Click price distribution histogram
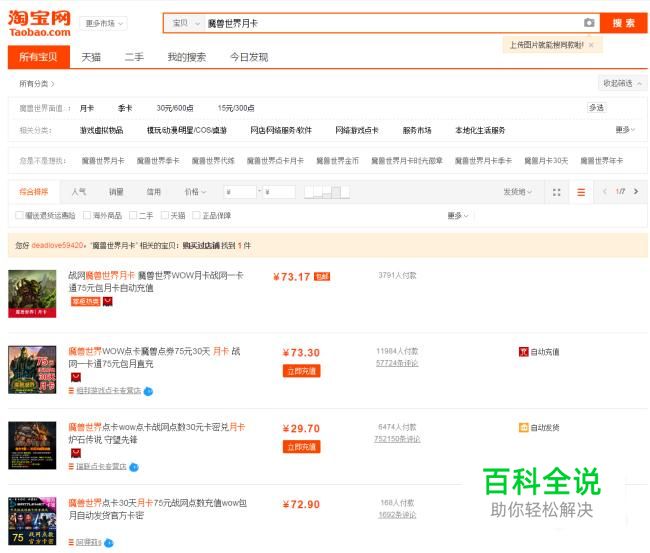 point(327,192)
